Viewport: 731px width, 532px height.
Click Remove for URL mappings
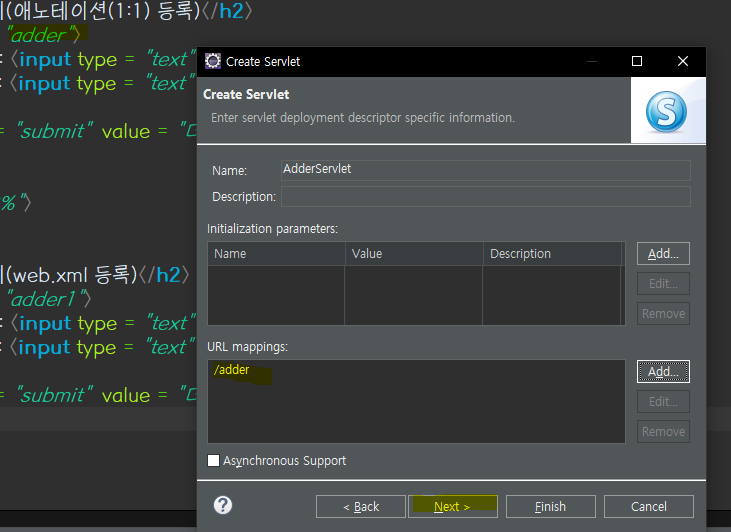pos(663,431)
